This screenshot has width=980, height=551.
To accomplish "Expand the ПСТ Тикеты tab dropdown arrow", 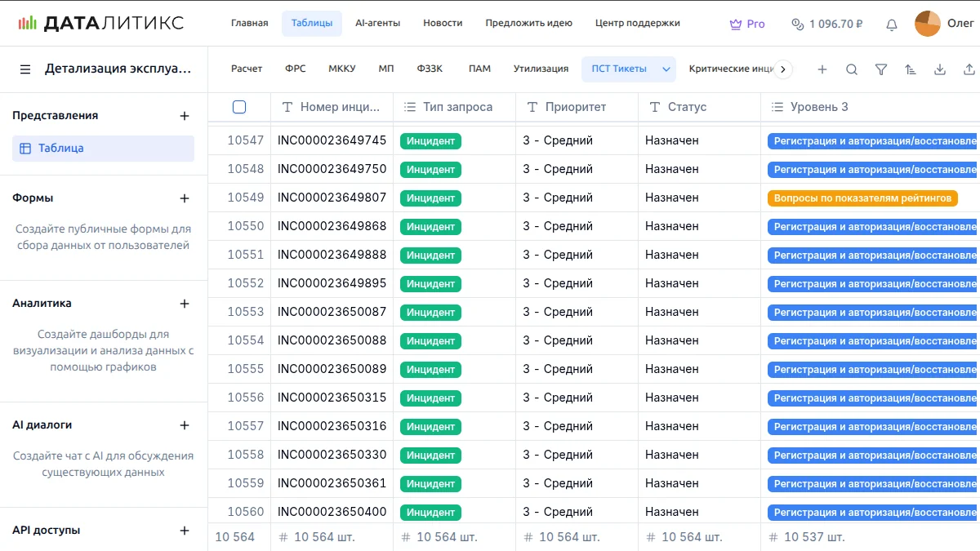I will [666, 69].
